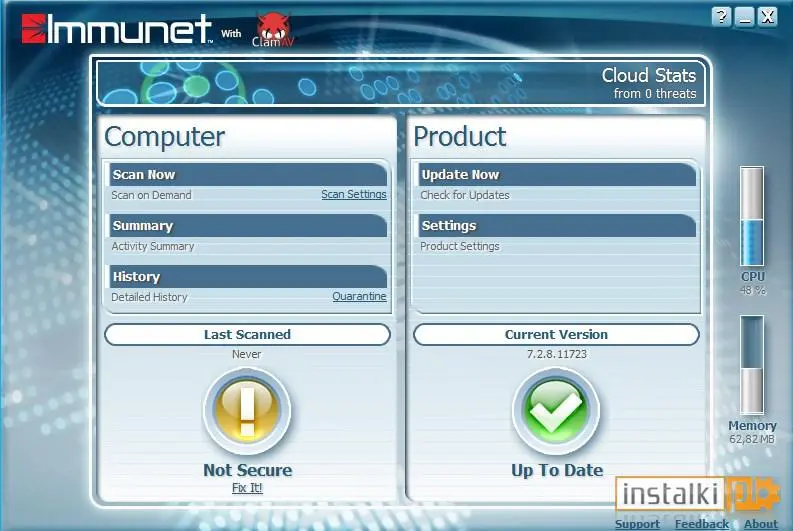Open the Support link

coord(637,524)
